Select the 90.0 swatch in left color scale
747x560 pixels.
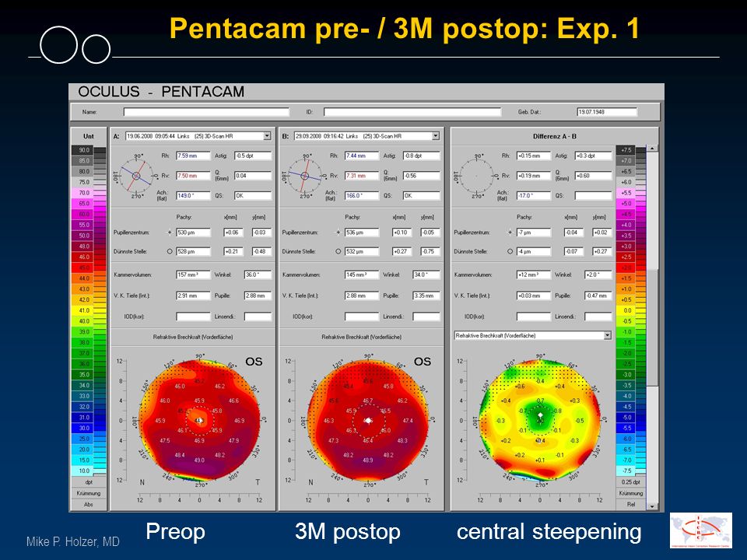pos(83,150)
